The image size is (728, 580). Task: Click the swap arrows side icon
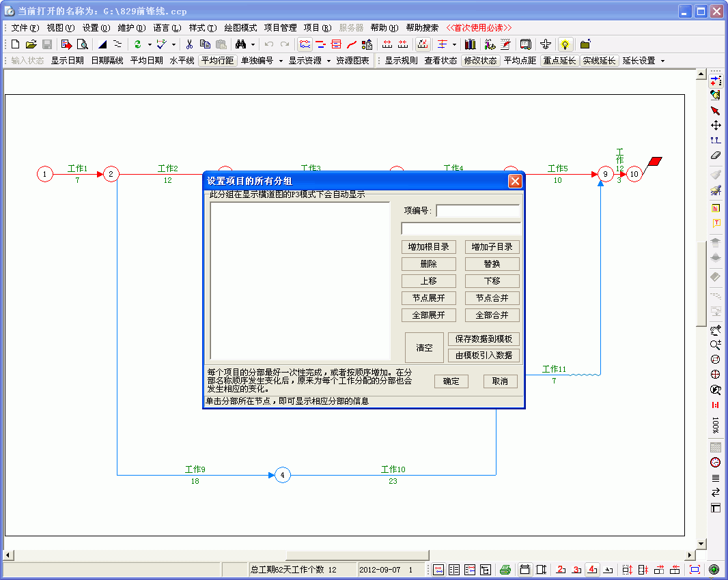pos(716,492)
